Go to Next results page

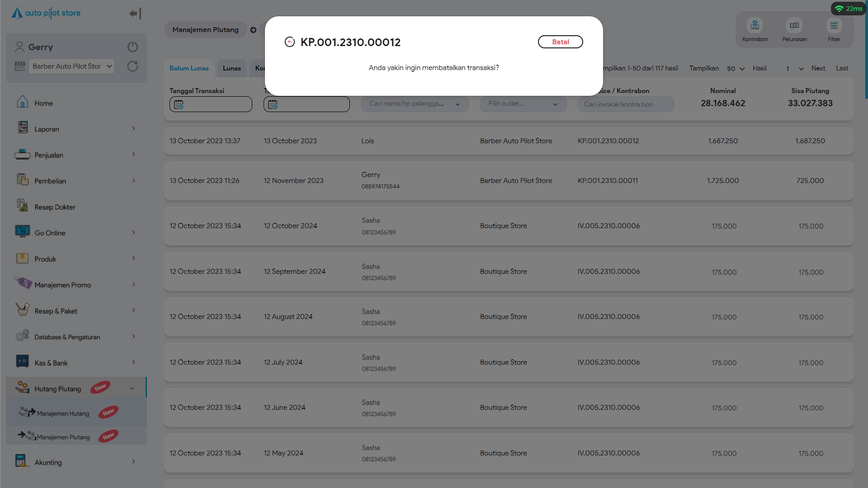[818, 68]
